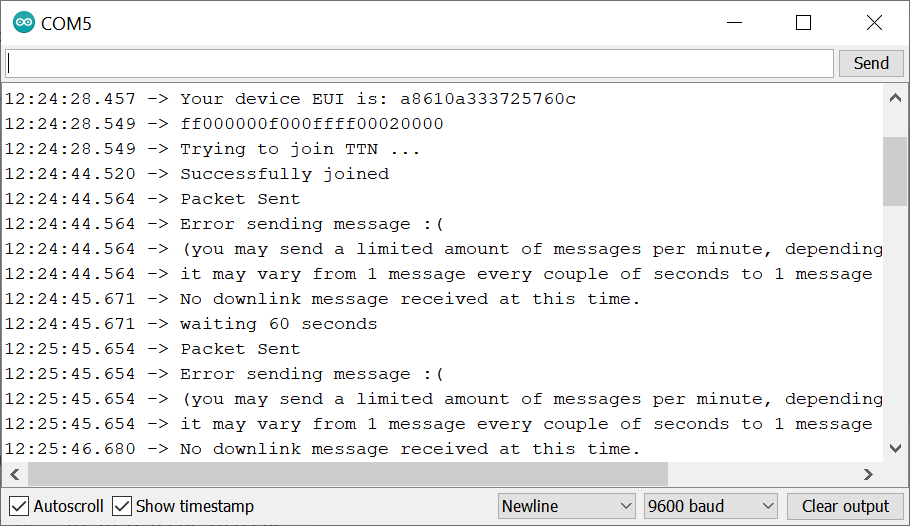910x526 pixels.
Task: Click the horizontal scrollbar thumb
Action: pos(348,474)
